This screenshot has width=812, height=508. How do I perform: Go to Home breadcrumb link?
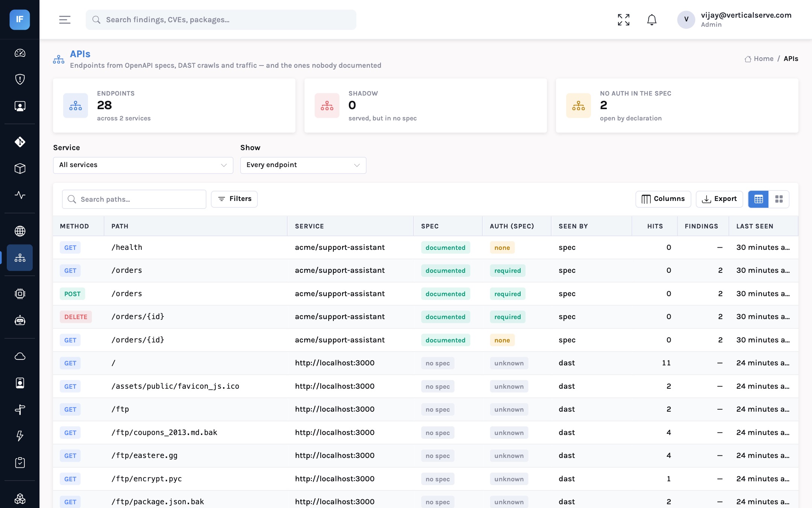pos(759,59)
